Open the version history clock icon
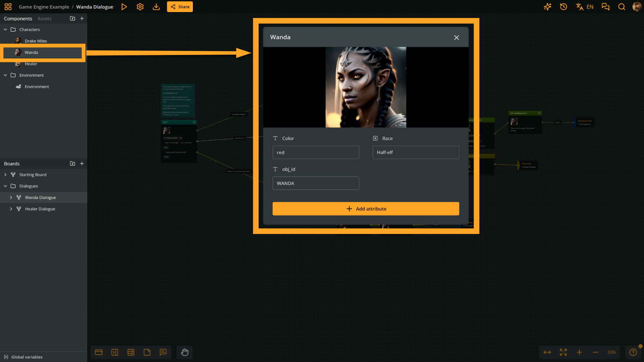This screenshot has height=362, width=644. (563, 7)
